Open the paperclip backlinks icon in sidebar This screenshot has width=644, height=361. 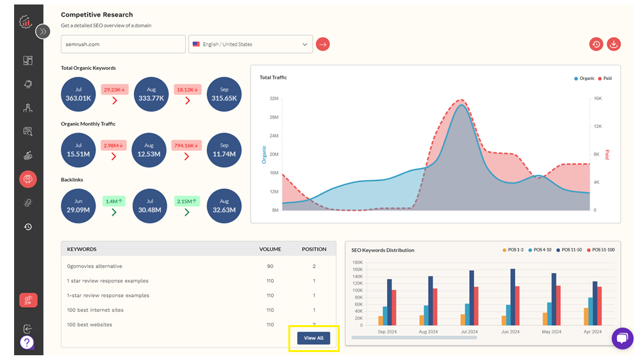click(x=28, y=203)
